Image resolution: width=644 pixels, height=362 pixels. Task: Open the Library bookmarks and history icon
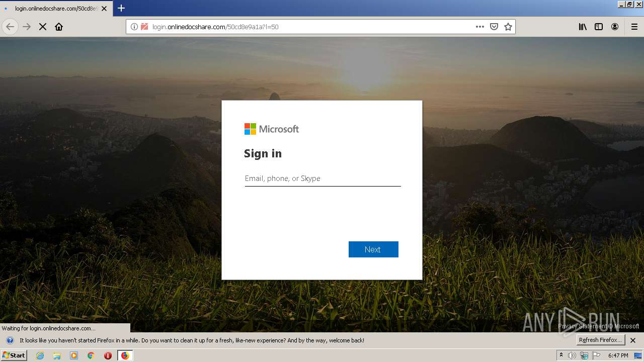[x=583, y=27]
